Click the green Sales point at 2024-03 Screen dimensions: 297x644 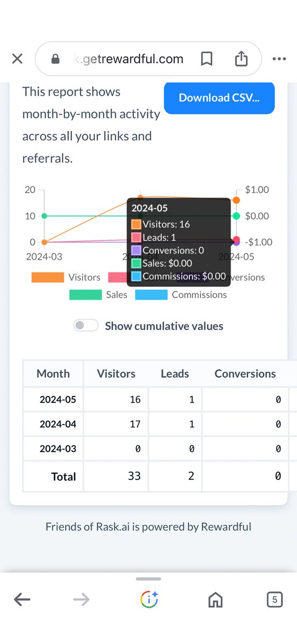tap(44, 216)
